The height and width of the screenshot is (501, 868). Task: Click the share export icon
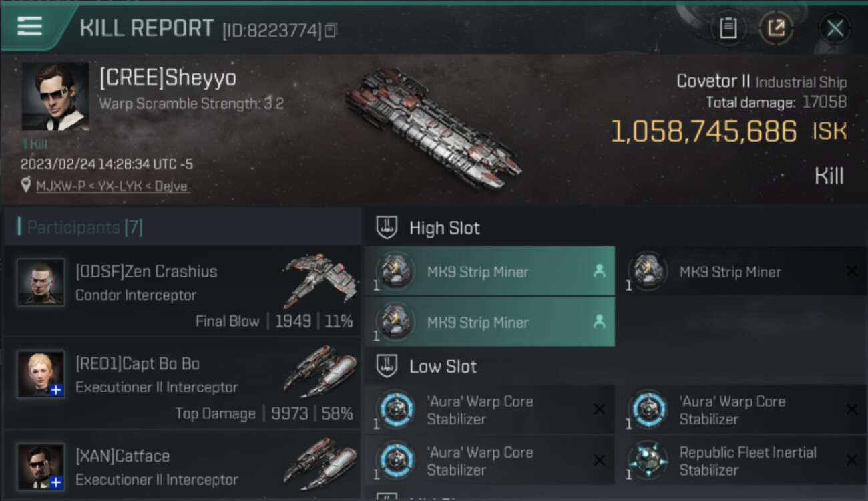tap(776, 28)
